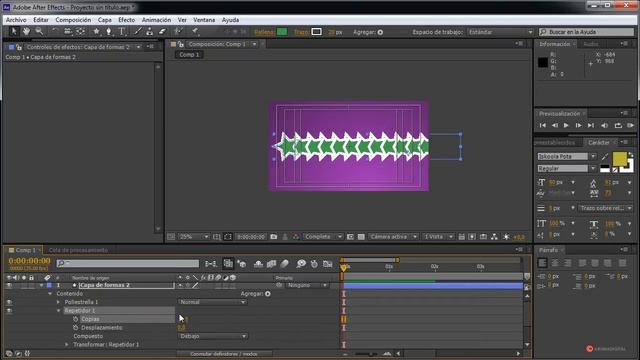The height and width of the screenshot is (360, 640).
Task: Select the Unified Camera tool
Action: click(x=68, y=31)
